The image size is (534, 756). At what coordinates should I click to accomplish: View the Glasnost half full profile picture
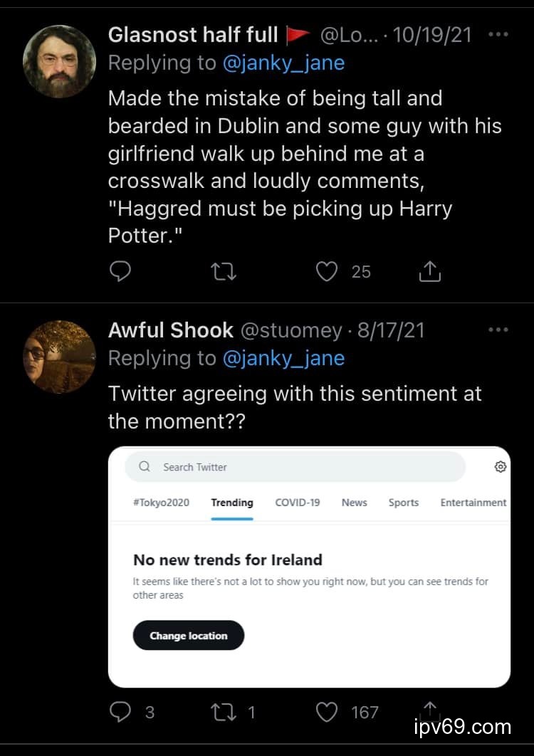59,61
